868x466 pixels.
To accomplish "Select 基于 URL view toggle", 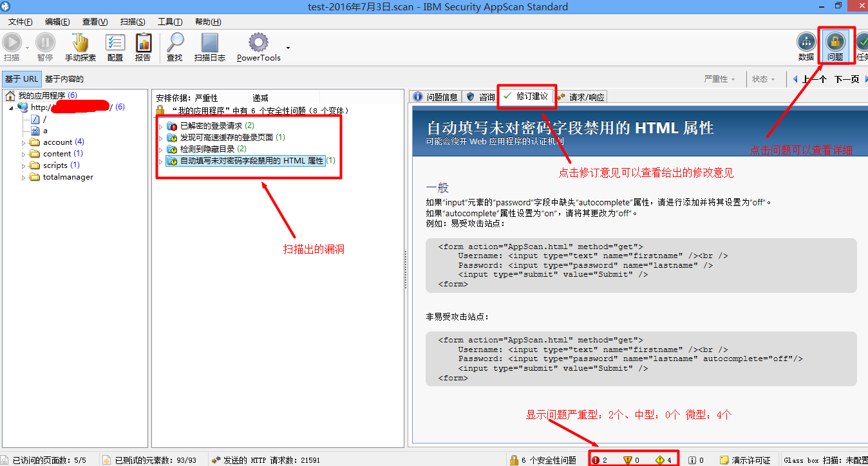I will point(21,79).
